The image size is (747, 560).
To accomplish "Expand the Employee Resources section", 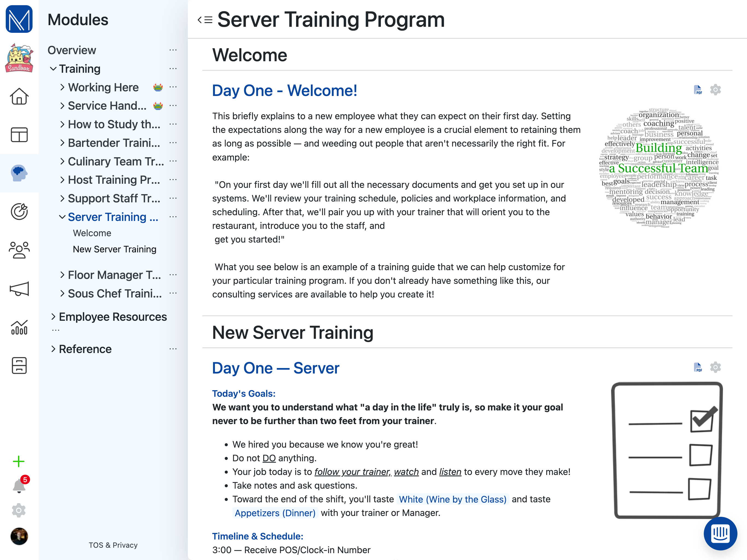I will click(53, 317).
